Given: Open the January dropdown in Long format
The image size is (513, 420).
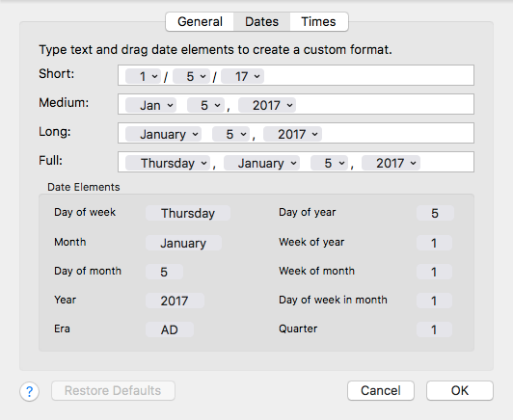Looking at the screenshot, I should click(x=163, y=134).
